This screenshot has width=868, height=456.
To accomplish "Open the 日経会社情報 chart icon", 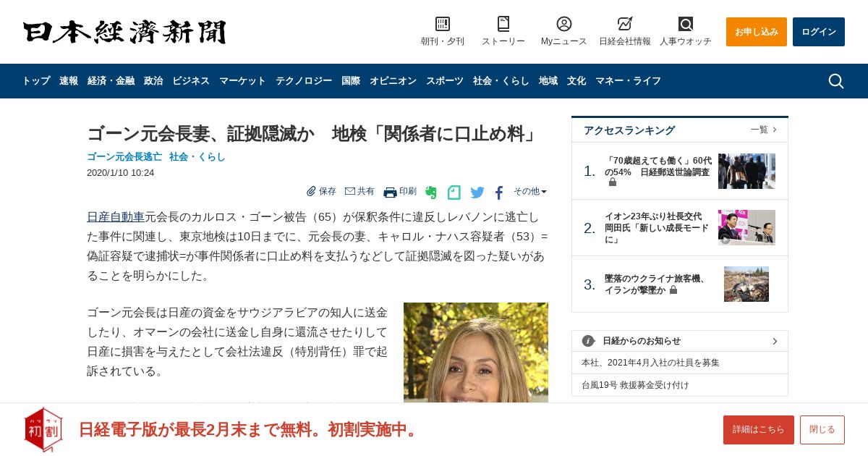I will click(625, 24).
